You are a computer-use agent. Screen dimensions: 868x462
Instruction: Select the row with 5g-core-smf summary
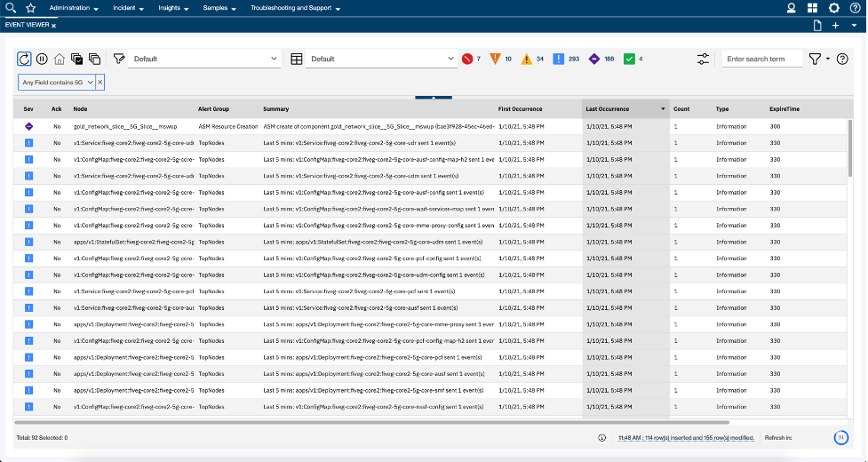[x=430, y=390]
